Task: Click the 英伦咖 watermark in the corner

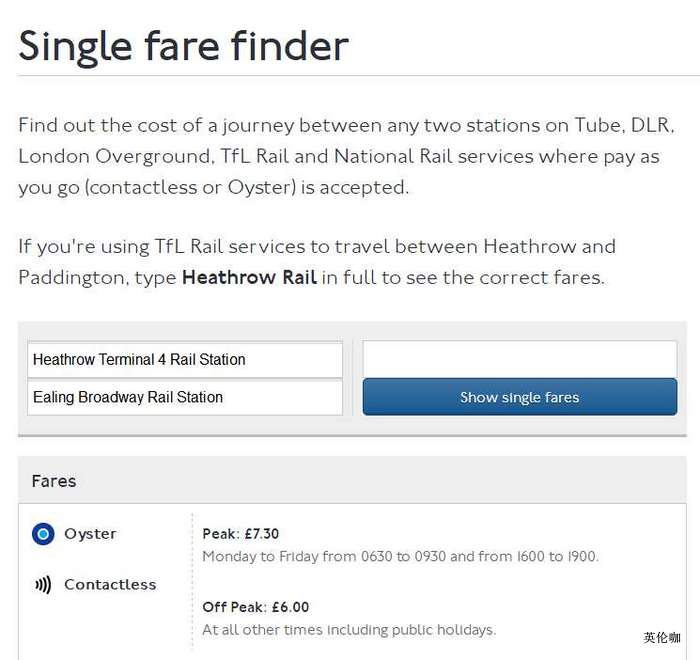Action: [x=662, y=637]
